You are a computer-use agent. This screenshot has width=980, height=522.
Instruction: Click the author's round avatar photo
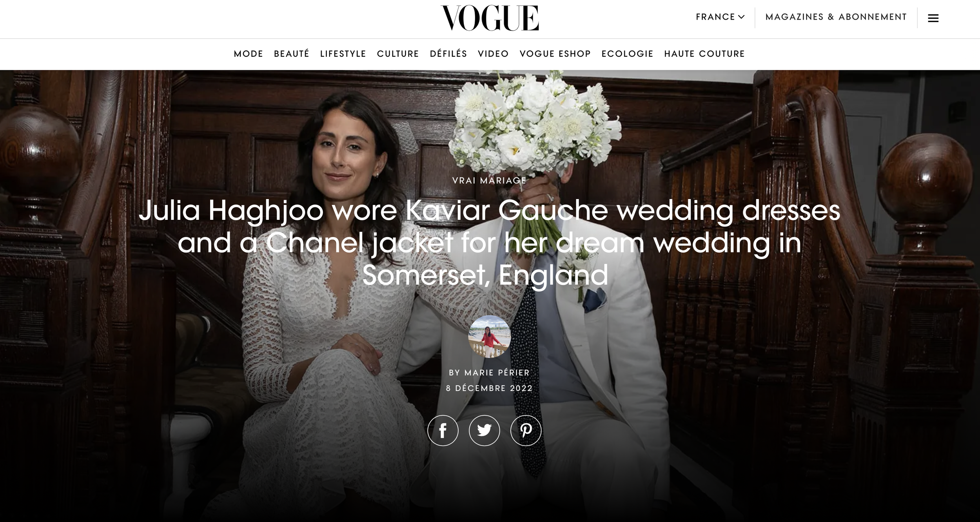(490, 337)
